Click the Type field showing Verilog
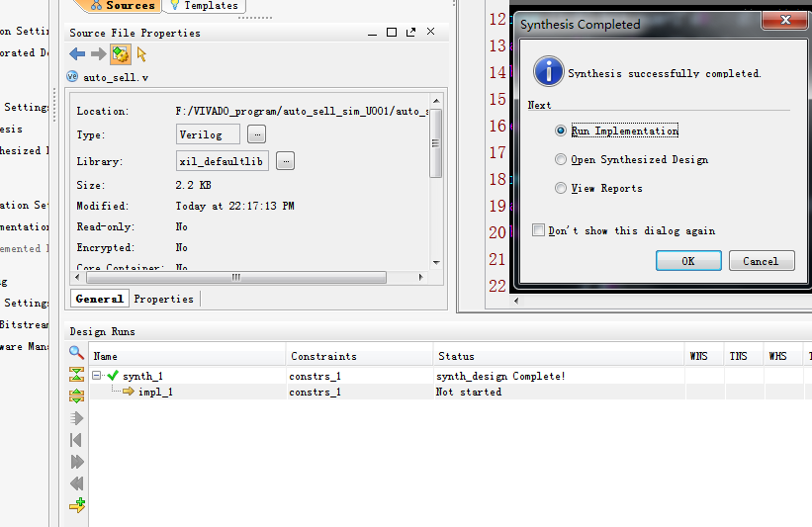 point(208,134)
